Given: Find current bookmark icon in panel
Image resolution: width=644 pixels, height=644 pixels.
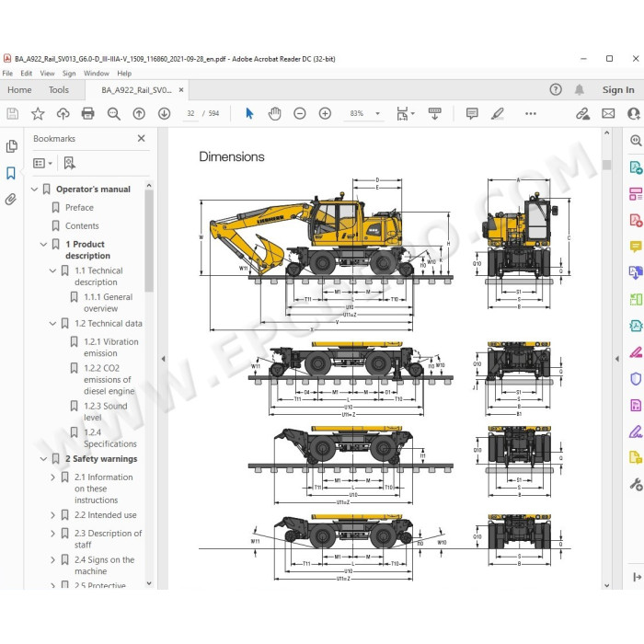Looking at the screenshot, I should coord(69,163).
